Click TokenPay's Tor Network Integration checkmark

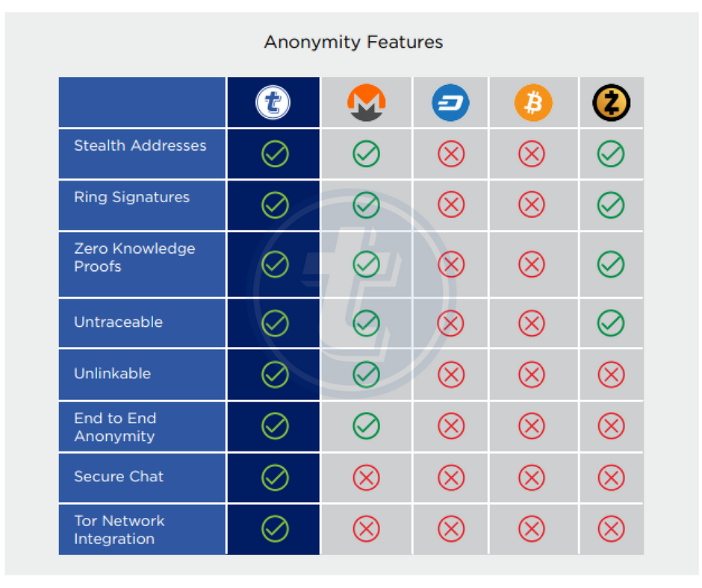pyautogui.click(x=275, y=529)
